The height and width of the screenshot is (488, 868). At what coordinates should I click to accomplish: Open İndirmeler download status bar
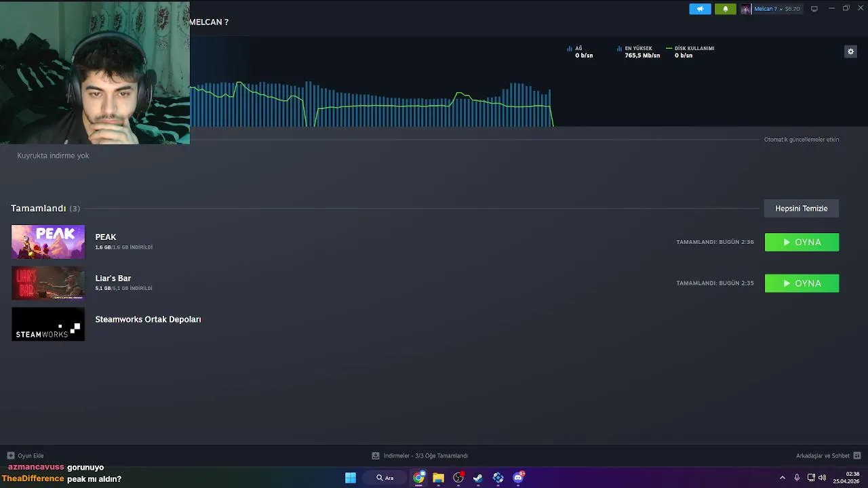[x=420, y=455]
